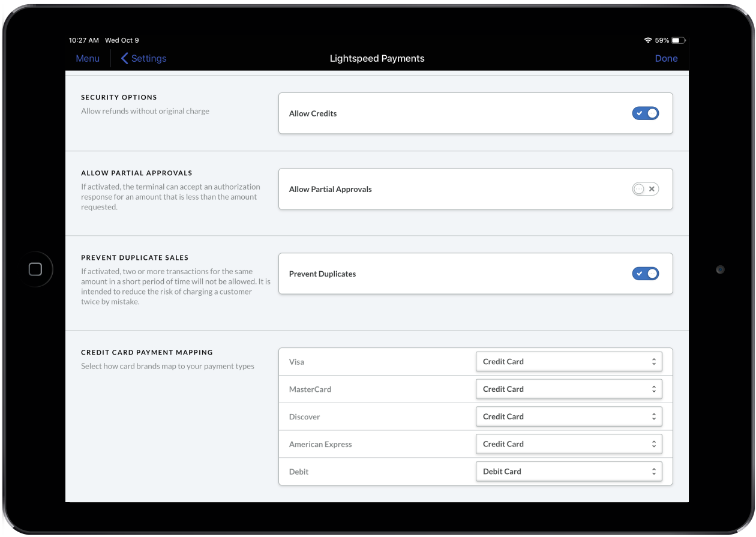Screen dimensions: 756x537
Task: Tap 'Select how card brands map' description
Action: [167, 366]
